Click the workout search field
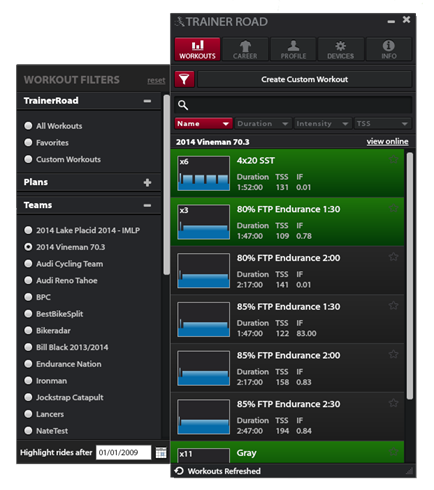 [x=293, y=105]
